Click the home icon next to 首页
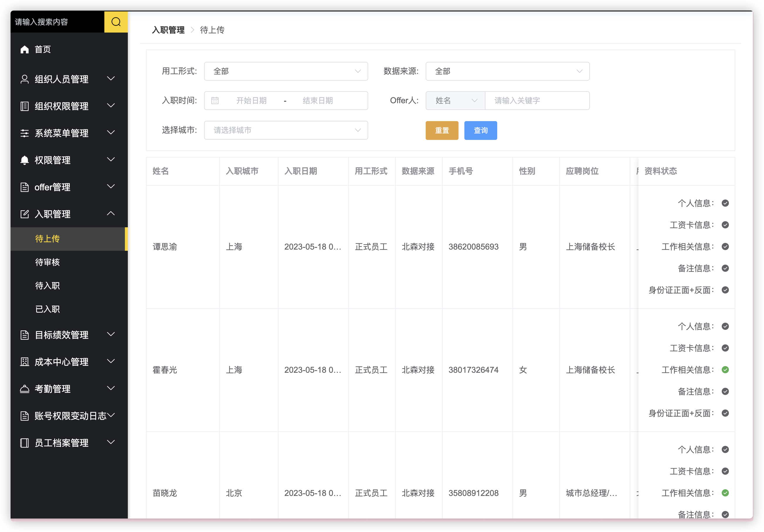Viewport: 764px width, 532px height. coord(25,49)
